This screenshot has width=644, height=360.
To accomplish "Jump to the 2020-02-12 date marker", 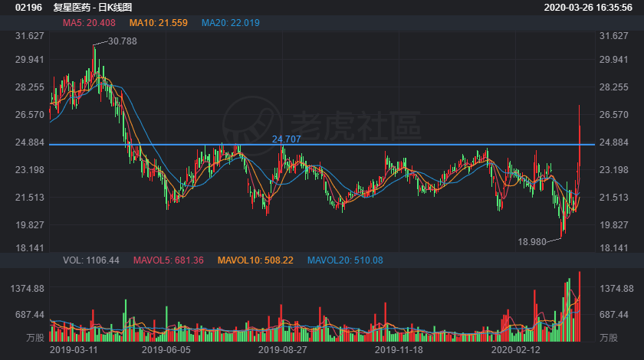I will (x=516, y=349).
